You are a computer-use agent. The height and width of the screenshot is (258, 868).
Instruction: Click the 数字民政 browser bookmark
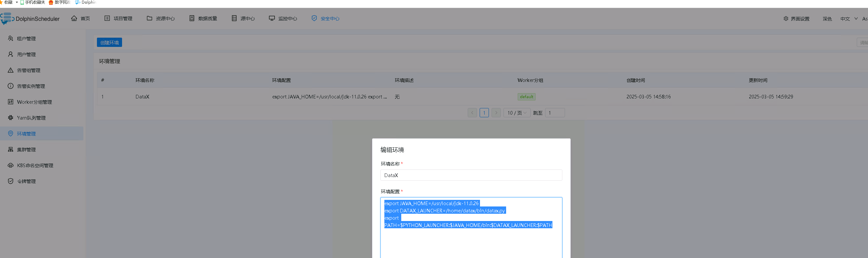click(x=60, y=2)
